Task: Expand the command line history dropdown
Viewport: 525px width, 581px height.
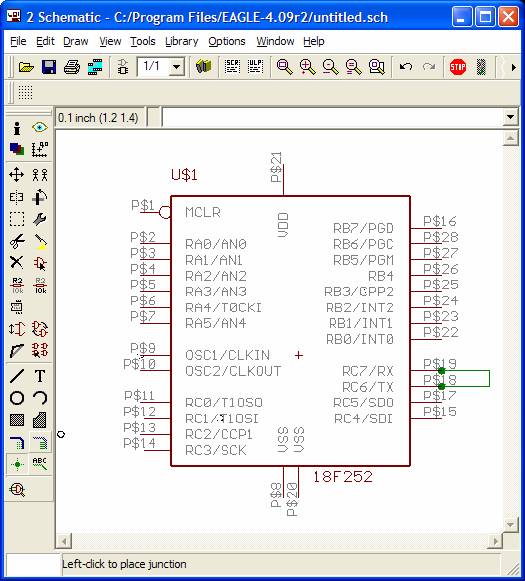Action: pyautogui.click(x=510, y=117)
